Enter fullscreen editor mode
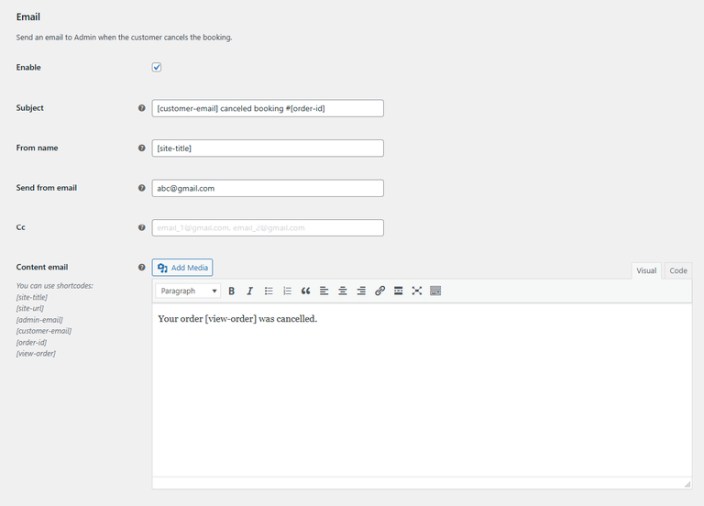Viewport: 704px width, 506px height. point(417,291)
